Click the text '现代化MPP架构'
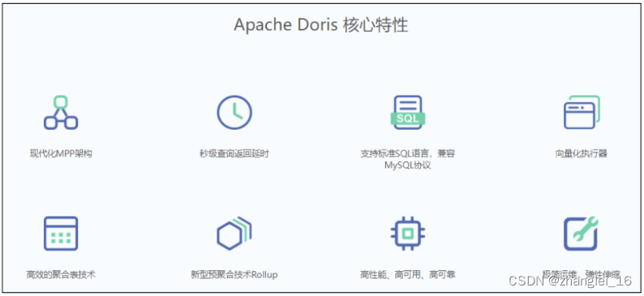Viewport: 644px width, 296px height. point(61,154)
